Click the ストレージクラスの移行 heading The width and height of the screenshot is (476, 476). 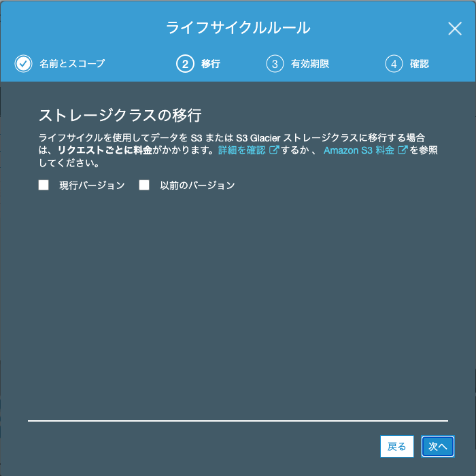coord(120,116)
